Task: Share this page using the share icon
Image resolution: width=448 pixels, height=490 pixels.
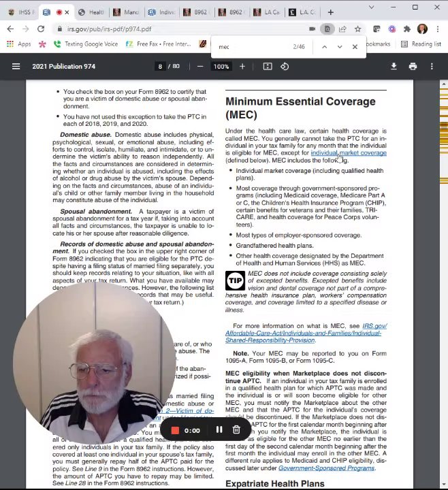Action: (342, 29)
